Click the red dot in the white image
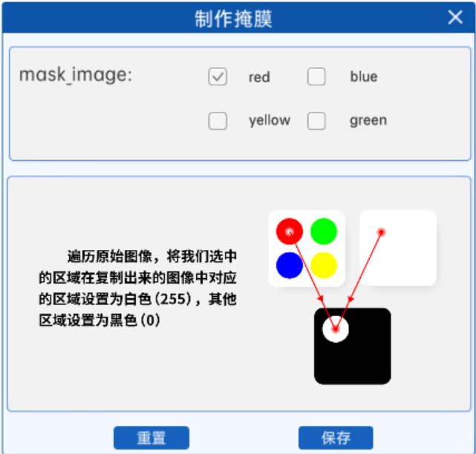Viewport: 476px width, 454px height. click(381, 232)
